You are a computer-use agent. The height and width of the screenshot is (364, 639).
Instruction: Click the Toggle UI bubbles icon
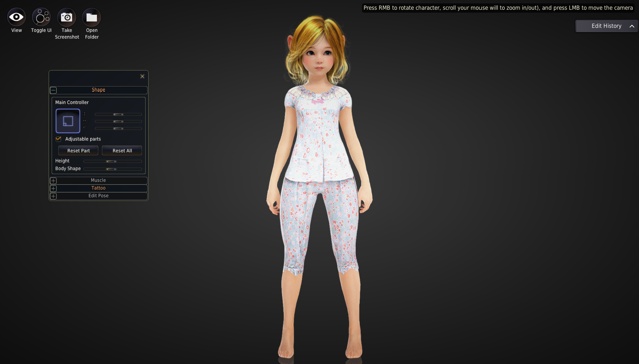41,17
